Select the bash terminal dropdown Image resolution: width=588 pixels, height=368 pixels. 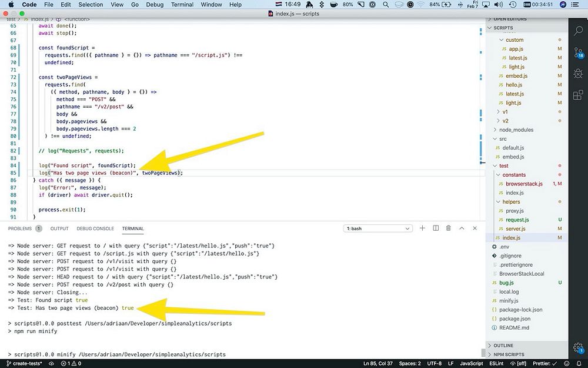377,228
